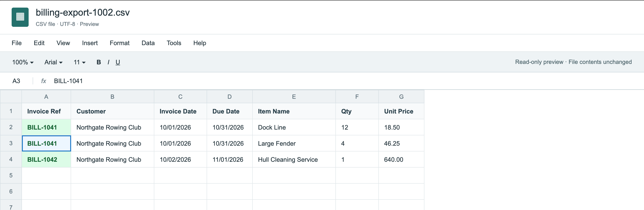Viewport: 644px width, 210px height.
Task: Select column E header
Action: 294,97
